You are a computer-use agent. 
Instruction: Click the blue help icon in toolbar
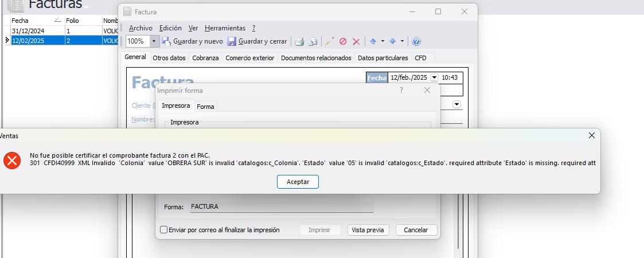click(416, 41)
